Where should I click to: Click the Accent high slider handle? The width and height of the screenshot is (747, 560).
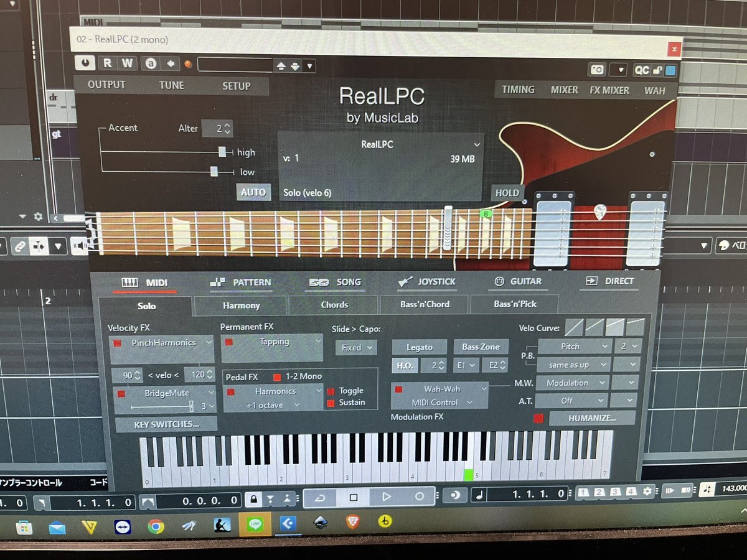[x=222, y=152]
